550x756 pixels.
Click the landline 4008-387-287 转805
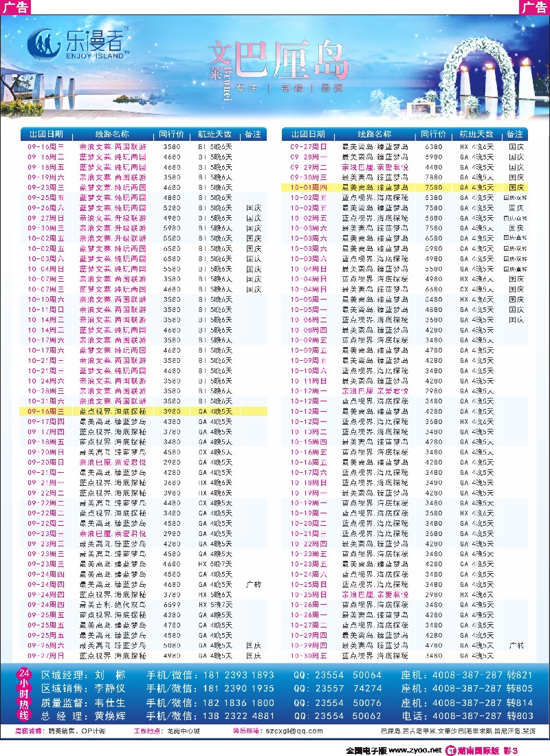point(483,689)
